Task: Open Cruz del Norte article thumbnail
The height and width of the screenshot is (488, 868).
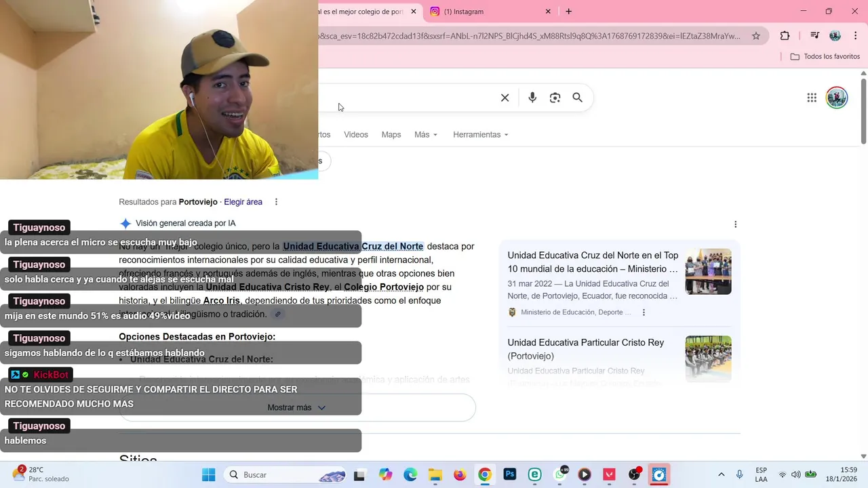Action: point(708,271)
